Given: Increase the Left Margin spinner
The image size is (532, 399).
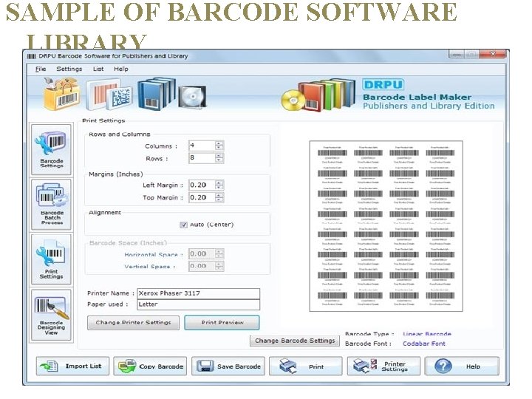Looking at the screenshot, I should point(219,183).
